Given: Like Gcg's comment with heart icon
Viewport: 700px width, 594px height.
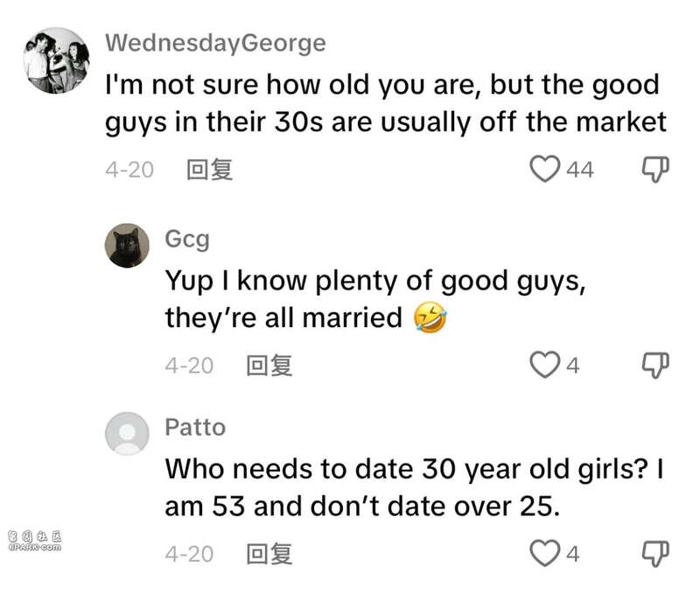Looking at the screenshot, I should (544, 365).
